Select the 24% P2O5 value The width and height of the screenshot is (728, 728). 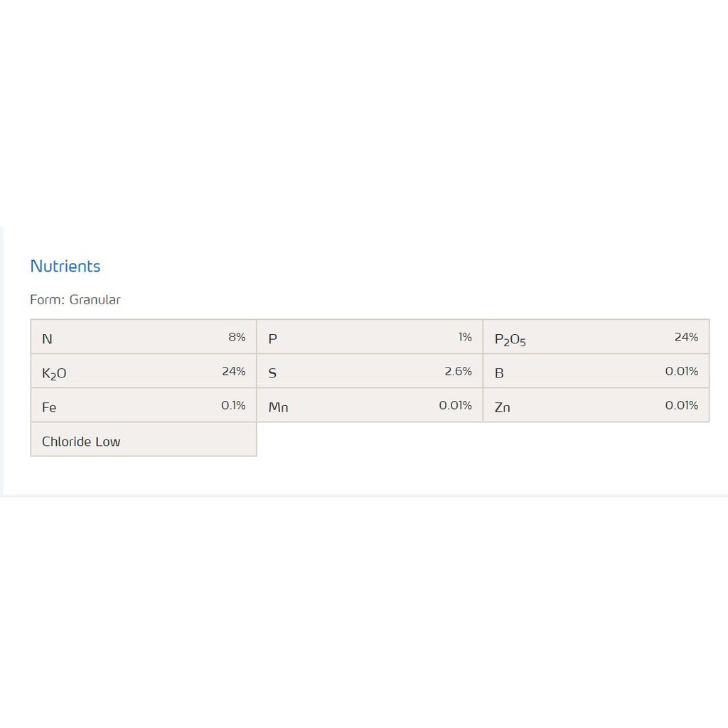point(686,337)
